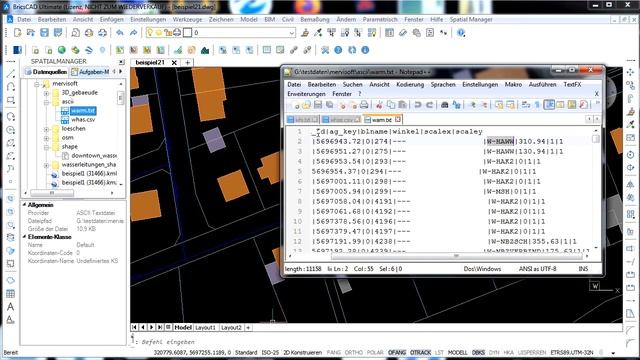Select whas.csv in the data sources tree
This screenshot has width=640, height=360.
tap(83, 120)
